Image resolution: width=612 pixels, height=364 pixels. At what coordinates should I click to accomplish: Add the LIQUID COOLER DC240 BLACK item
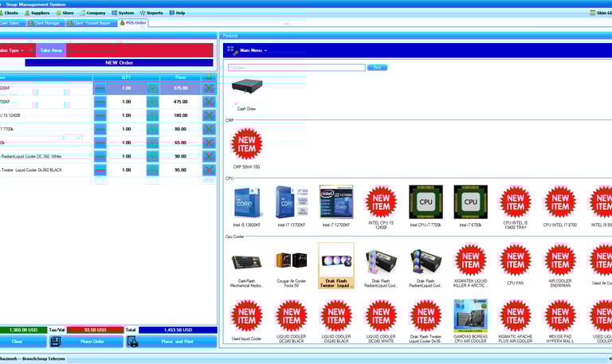coord(292,322)
